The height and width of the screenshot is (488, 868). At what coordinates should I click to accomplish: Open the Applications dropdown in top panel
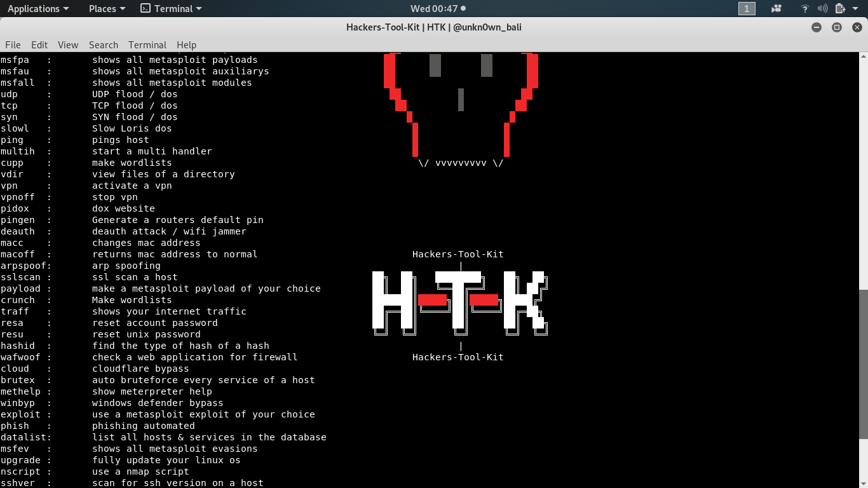38,8
